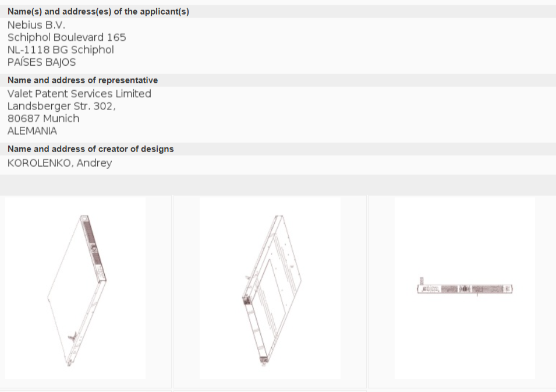Viewport: 556px width, 392px height.
Task: Click the Schiphol Boulevard 165 address line
Action: pos(66,37)
